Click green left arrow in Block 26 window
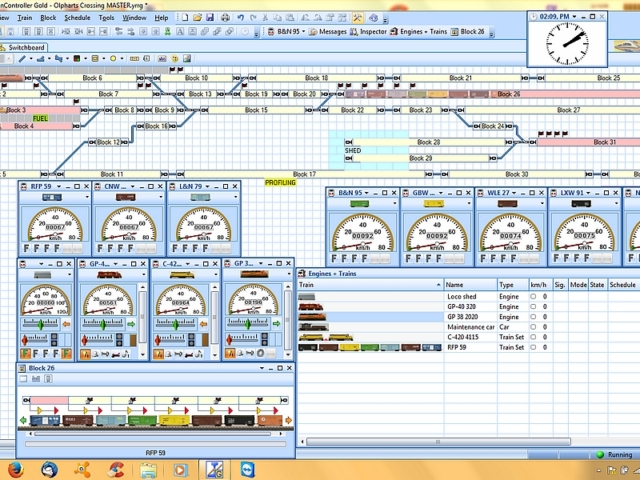 pyautogui.click(x=23, y=420)
